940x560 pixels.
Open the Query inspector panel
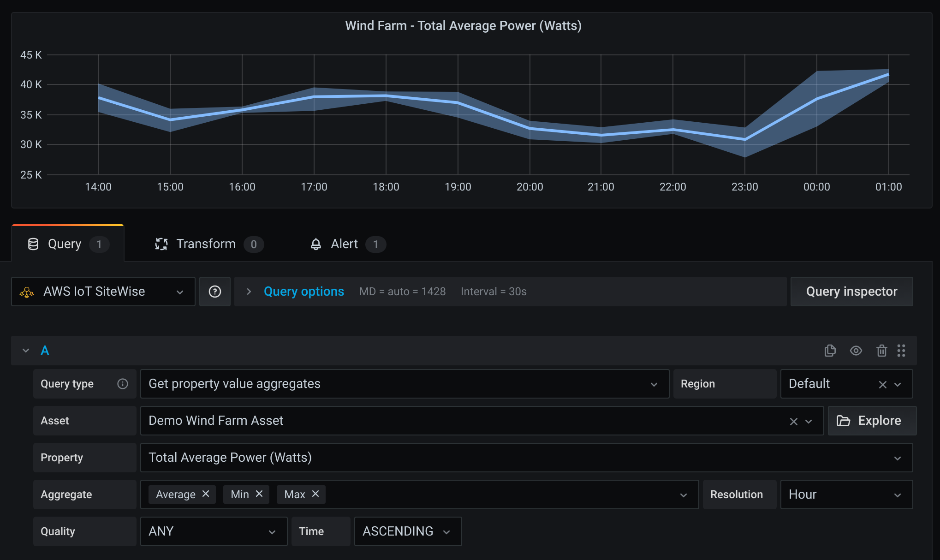851,291
